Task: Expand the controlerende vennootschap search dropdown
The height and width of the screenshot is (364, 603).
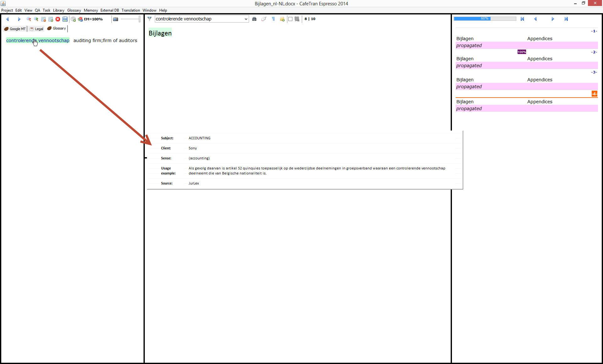Action: pyautogui.click(x=246, y=19)
